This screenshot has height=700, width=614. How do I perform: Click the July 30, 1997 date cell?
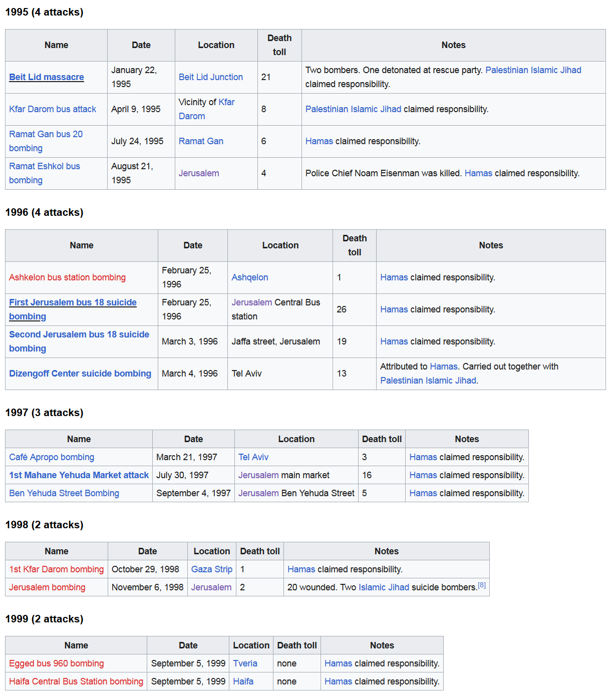(193, 475)
